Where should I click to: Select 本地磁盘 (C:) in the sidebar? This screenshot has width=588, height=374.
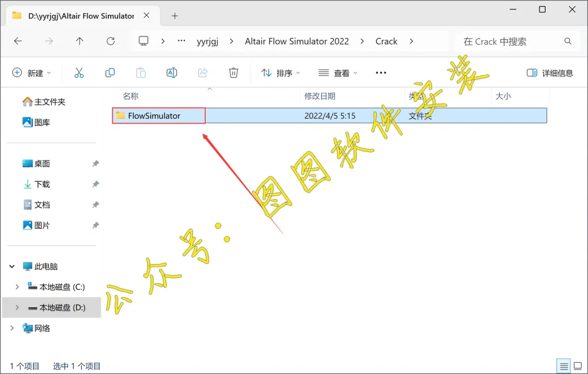click(x=56, y=287)
